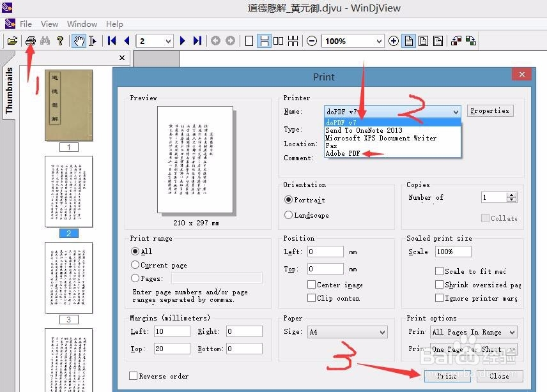Increase number of copies spinner

(512, 195)
